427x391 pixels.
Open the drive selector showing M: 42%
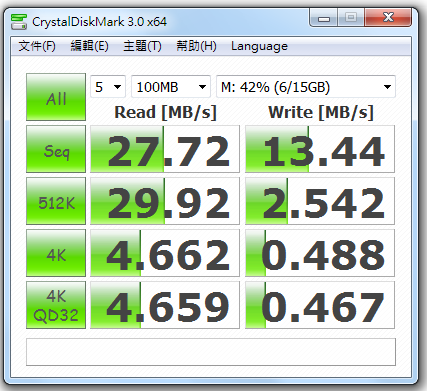[x=306, y=87]
